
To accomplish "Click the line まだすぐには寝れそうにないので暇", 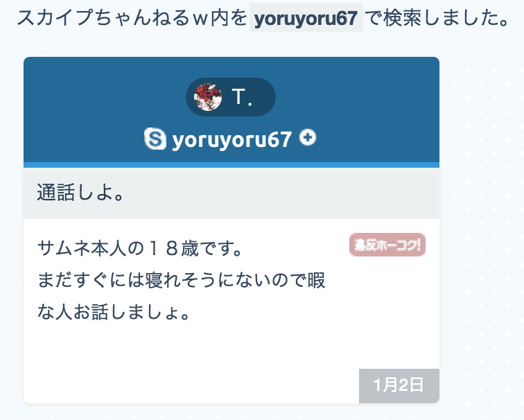I will click(181, 280).
